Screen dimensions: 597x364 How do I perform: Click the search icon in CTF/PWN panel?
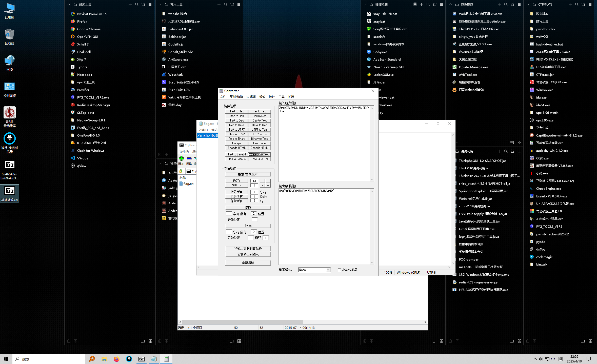pos(577,4)
